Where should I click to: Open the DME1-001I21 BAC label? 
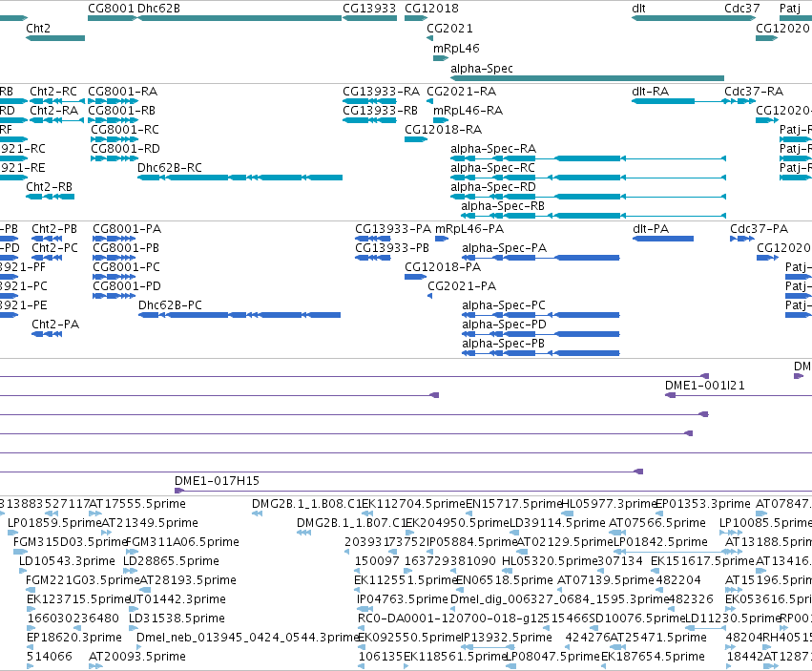(x=705, y=386)
